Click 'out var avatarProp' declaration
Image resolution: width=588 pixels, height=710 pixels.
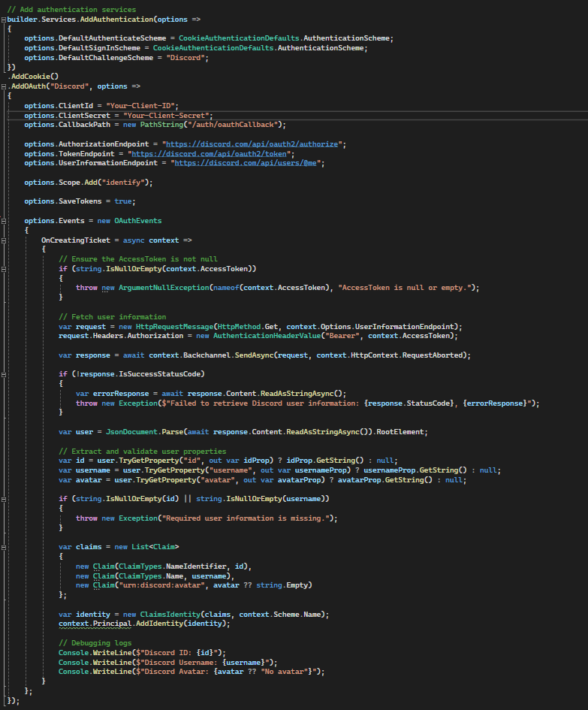pyautogui.click(x=282, y=480)
